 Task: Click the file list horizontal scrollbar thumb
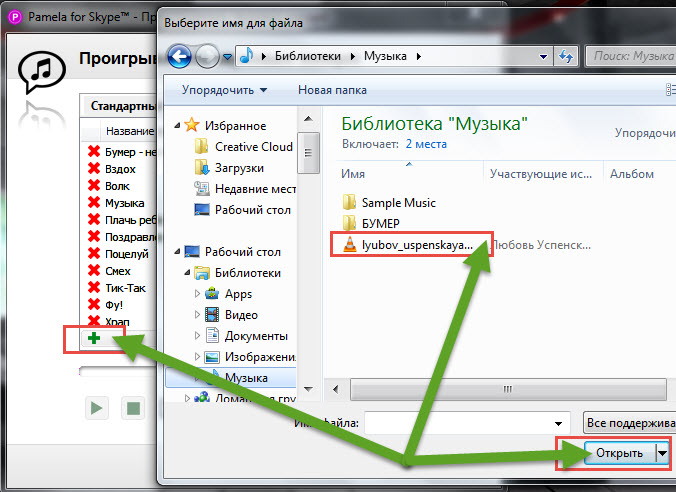[508, 389]
